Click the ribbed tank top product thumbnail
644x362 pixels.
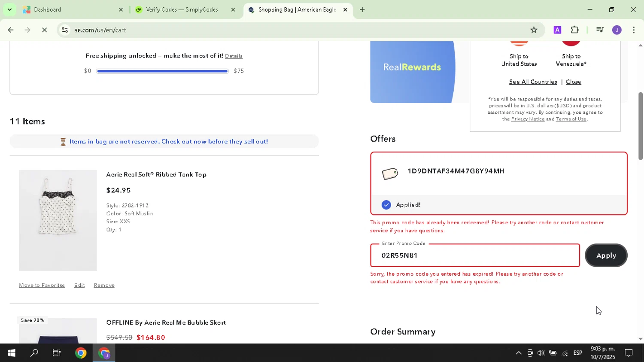click(58, 220)
